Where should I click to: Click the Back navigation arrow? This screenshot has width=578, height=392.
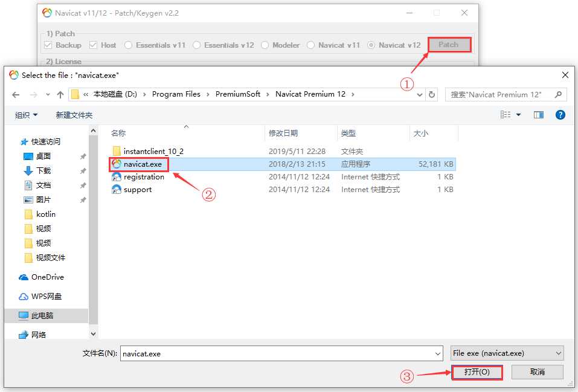point(16,95)
